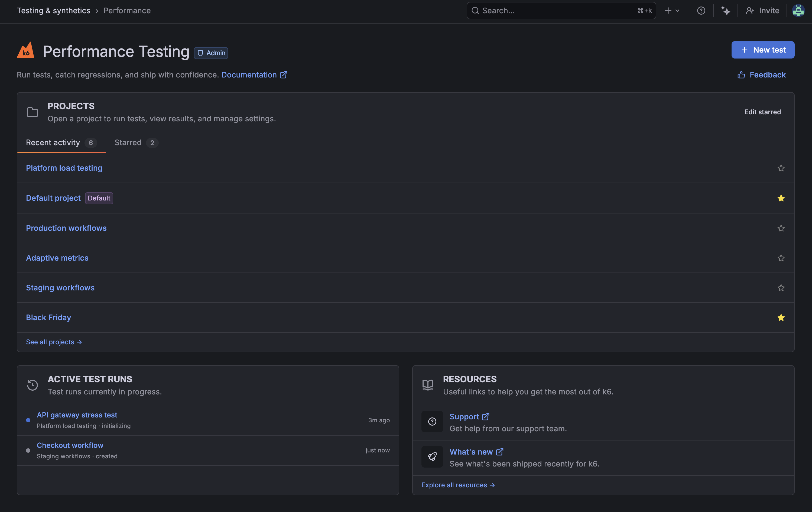812x512 pixels.
Task: Switch to the Starred tab
Action: click(136, 143)
